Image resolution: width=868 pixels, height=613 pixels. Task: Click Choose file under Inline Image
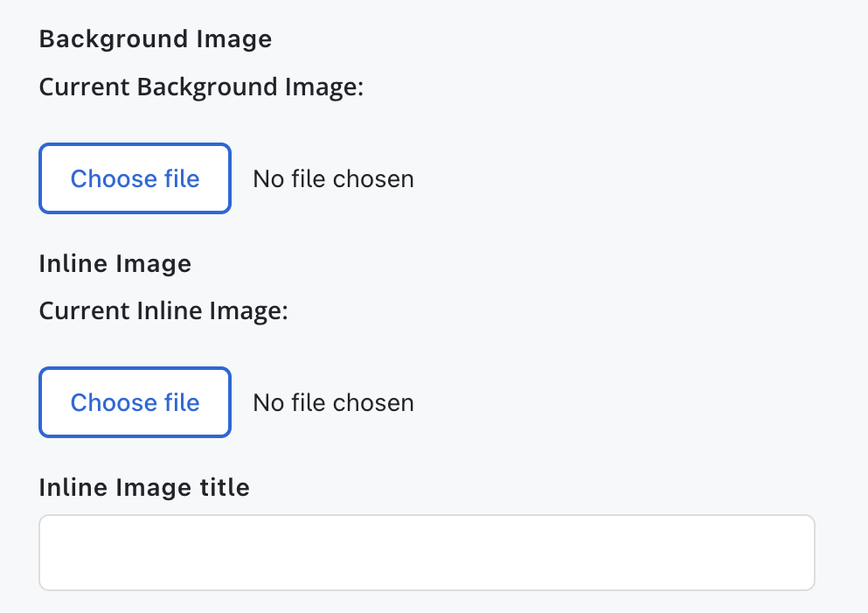(x=135, y=402)
